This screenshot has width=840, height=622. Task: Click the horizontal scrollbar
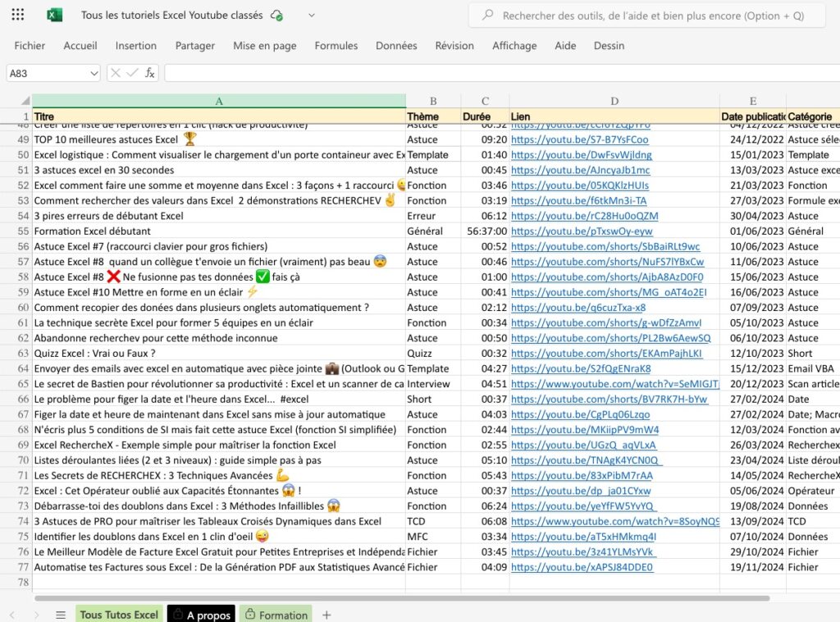pos(402,598)
